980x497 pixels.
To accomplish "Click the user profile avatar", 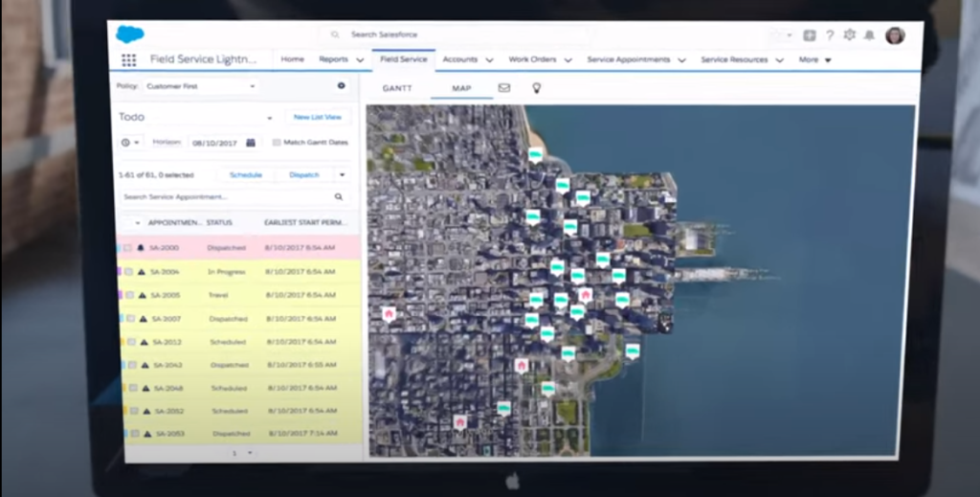I will pos(895,35).
